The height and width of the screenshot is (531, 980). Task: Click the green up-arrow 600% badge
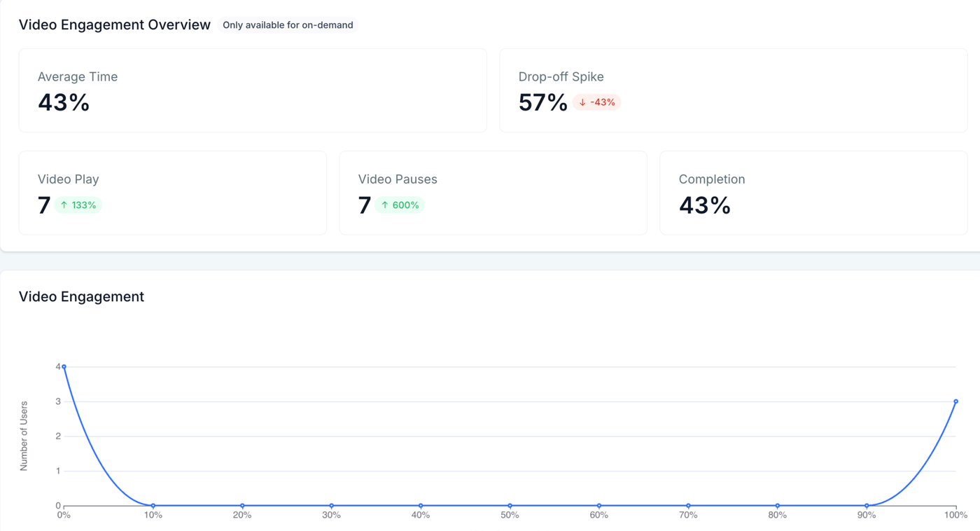coord(400,205)
